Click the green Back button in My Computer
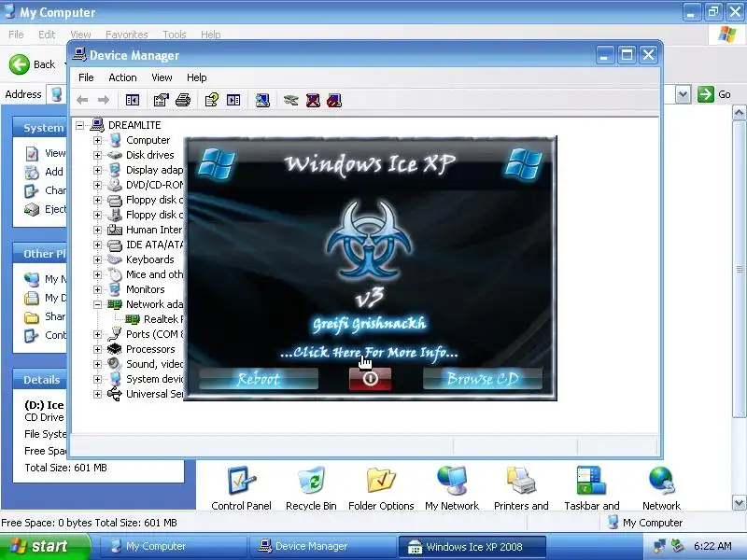Viewport: 747px width, 560px height. point(19,64)
